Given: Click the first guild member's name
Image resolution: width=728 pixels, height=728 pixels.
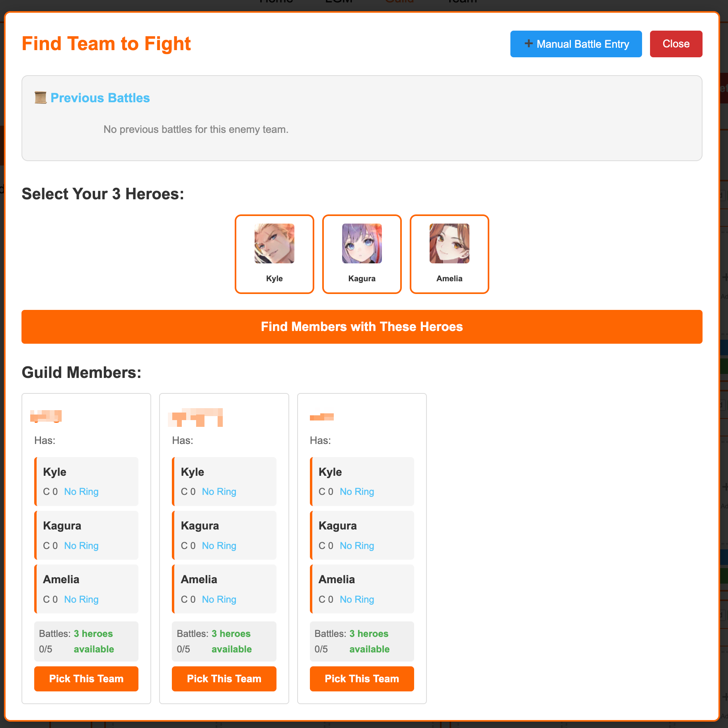Looking at the screenshot, I should 46,416.
